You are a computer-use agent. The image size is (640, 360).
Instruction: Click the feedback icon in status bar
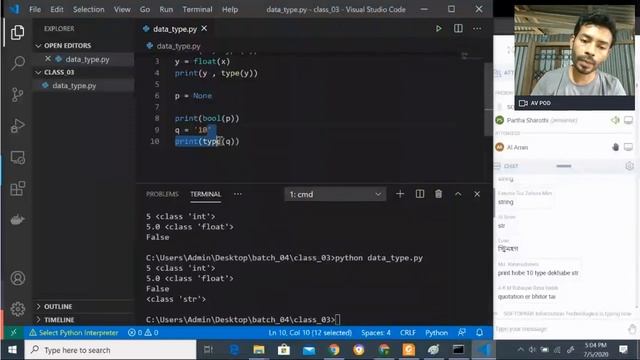click(x=462, y=333)
